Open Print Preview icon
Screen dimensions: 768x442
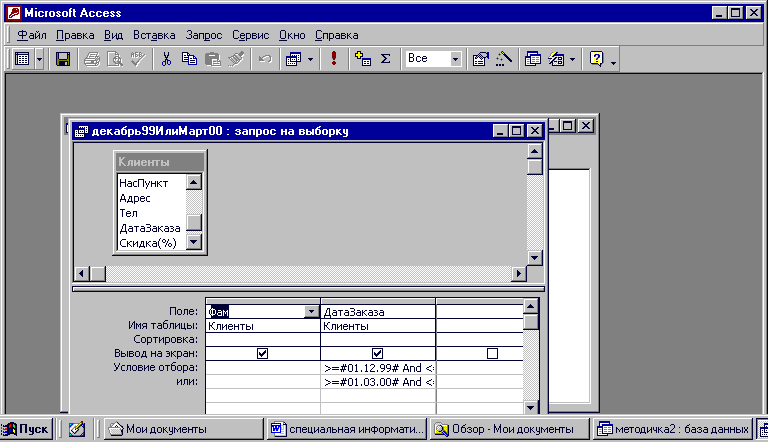click(x=115, y=59)
